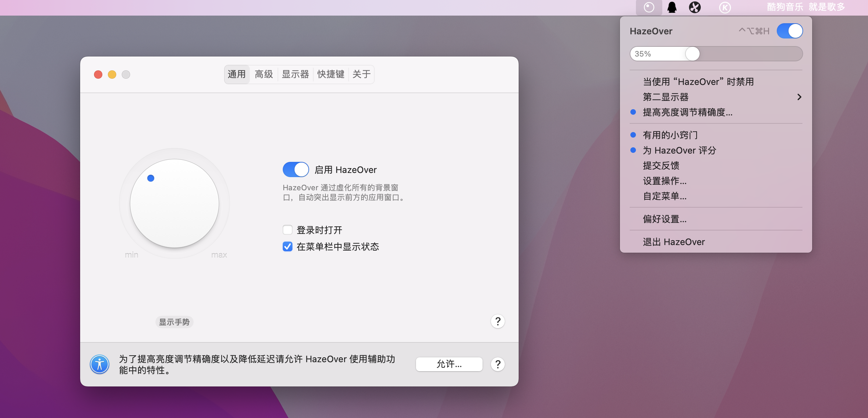
Task: Expand the 第二显示器 submenu arrow
Action: 799,97
